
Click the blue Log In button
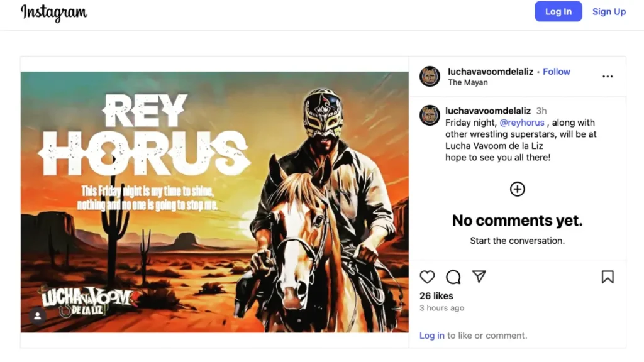coord(558,11)
